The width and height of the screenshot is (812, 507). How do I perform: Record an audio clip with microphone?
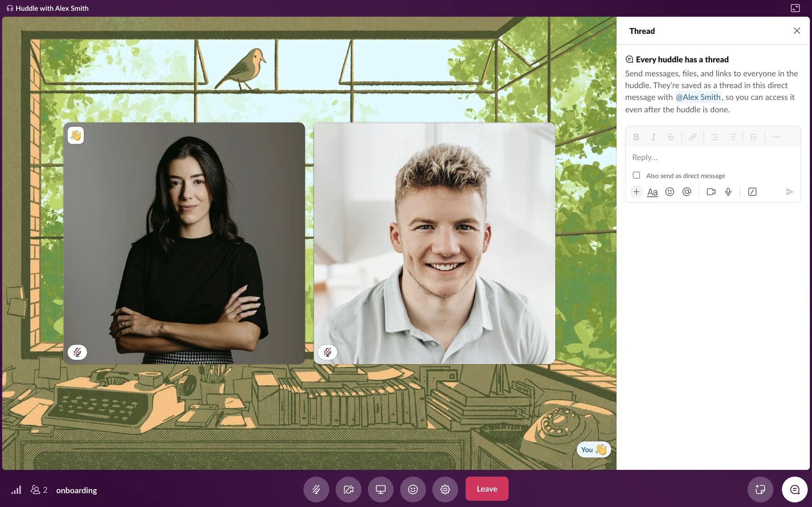pos(728,192)
